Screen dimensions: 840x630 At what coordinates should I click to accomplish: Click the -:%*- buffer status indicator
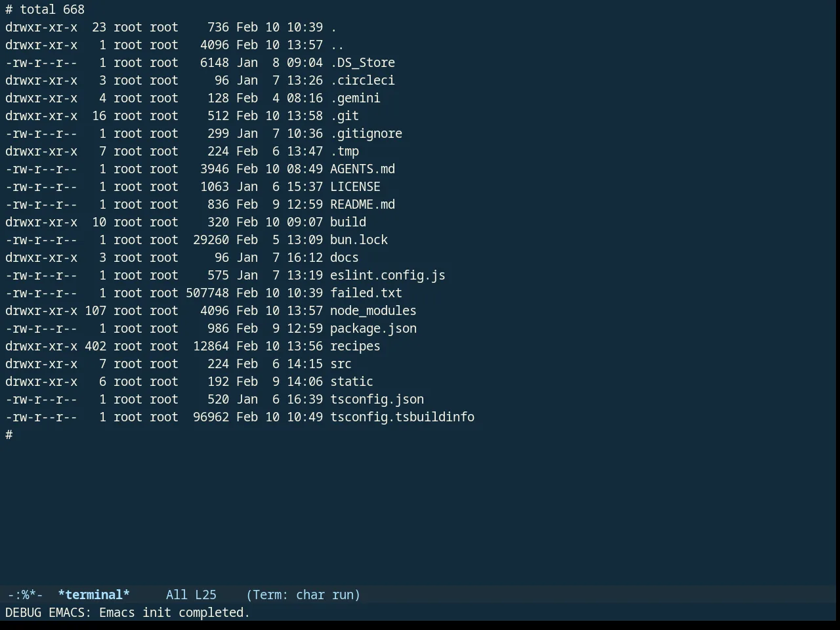tap(25, 595)
